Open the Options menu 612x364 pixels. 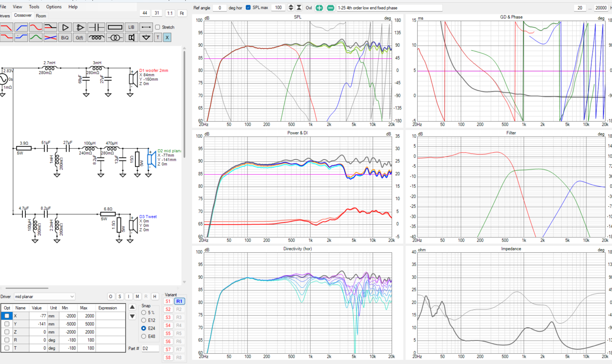54,7
